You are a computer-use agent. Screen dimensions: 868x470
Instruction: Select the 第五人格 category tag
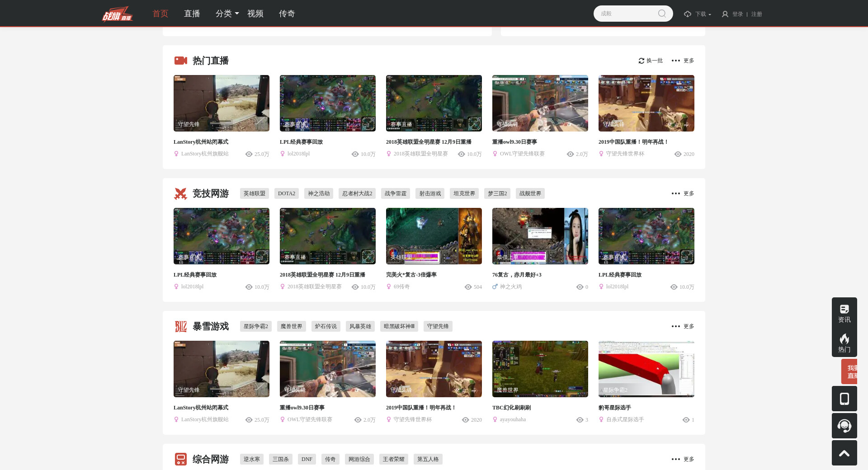[x=428, y=459]
